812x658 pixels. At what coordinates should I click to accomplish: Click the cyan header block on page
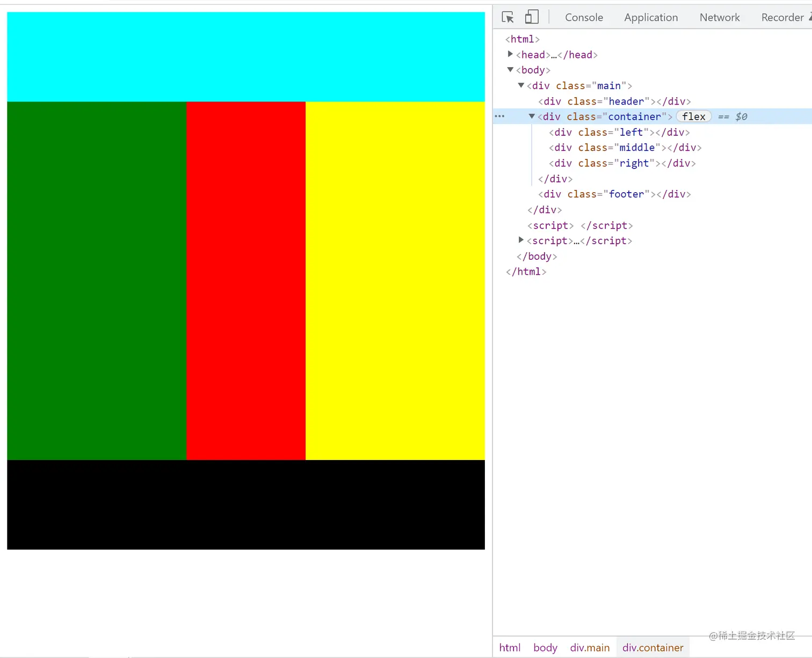pyautogui.click(x=246, y=57)
